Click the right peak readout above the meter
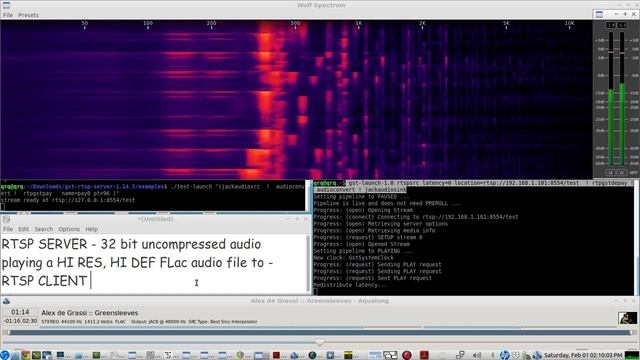The height and width of the screenshot is (360, 640). tap(622, 25)
